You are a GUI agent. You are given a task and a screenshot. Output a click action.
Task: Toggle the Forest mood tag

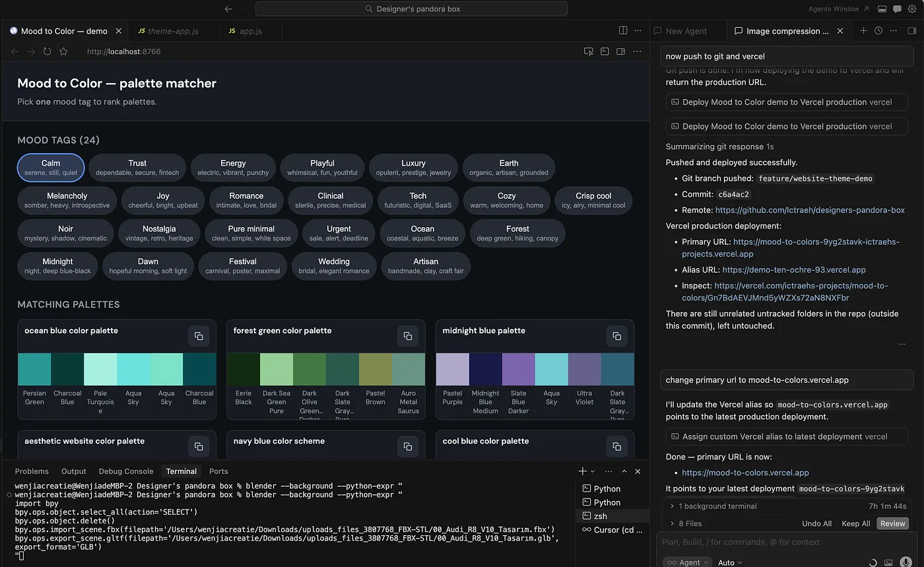click(517, 233)
